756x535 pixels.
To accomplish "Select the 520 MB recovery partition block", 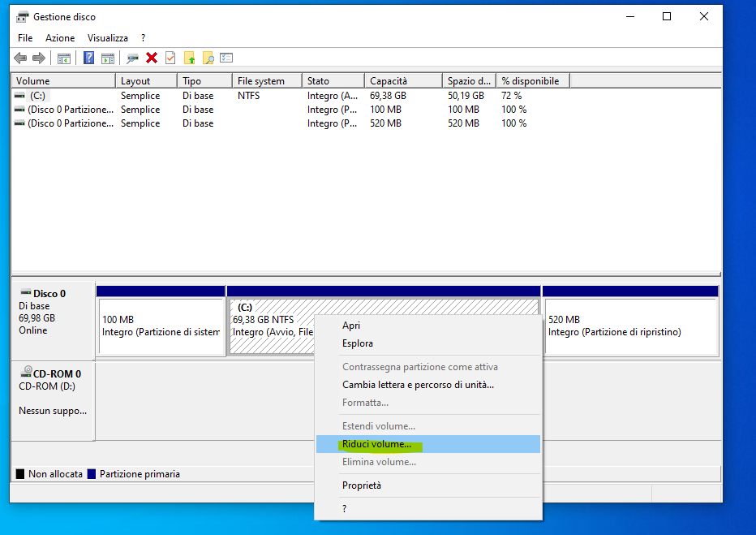I will [x=630, y=321].
